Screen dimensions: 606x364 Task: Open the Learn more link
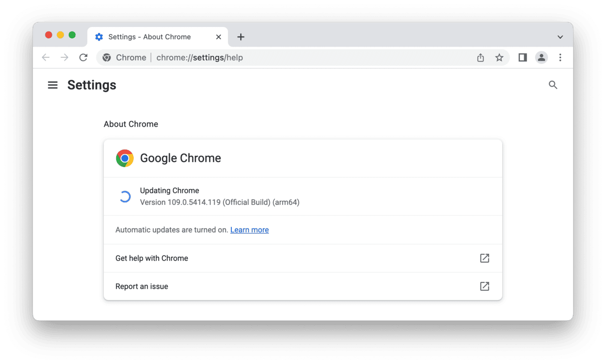(x=249, y=230)
